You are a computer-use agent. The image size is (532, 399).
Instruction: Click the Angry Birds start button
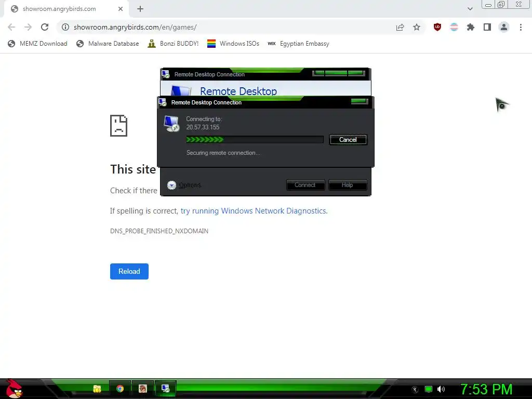point(14,389)
